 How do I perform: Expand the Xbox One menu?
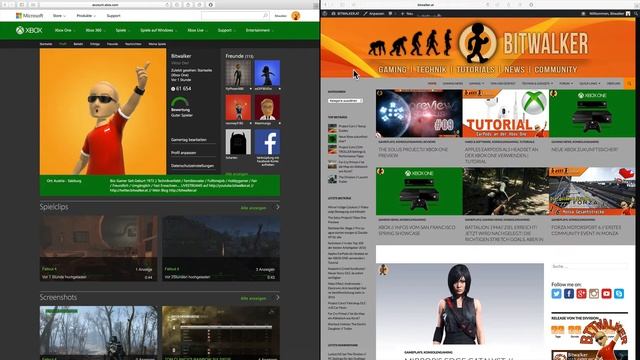[64, 30]
